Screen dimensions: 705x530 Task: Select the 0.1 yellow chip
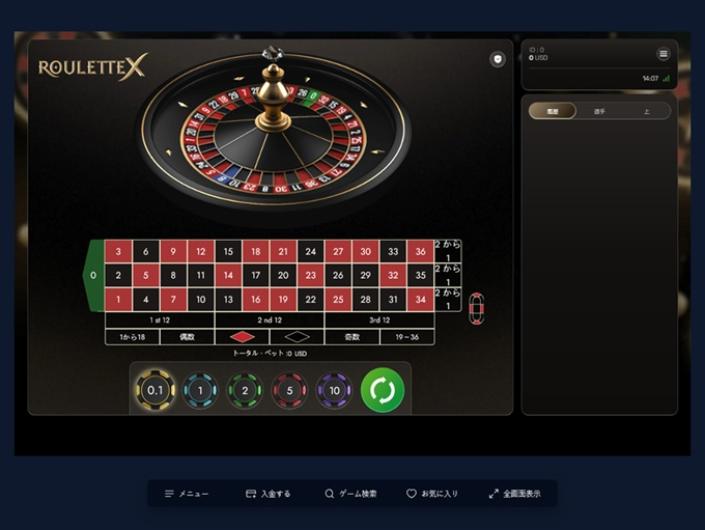(155, 390)
